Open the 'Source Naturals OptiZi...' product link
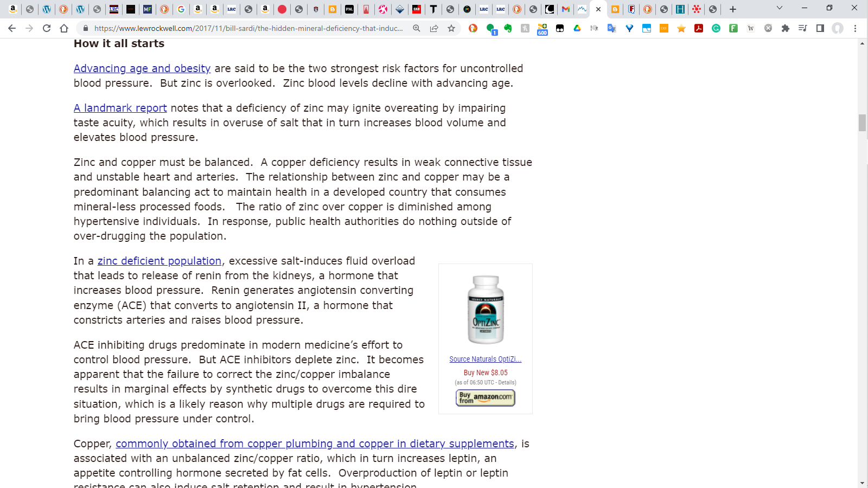The width and height of the screenshot is (868, 488). coord(486,359)
